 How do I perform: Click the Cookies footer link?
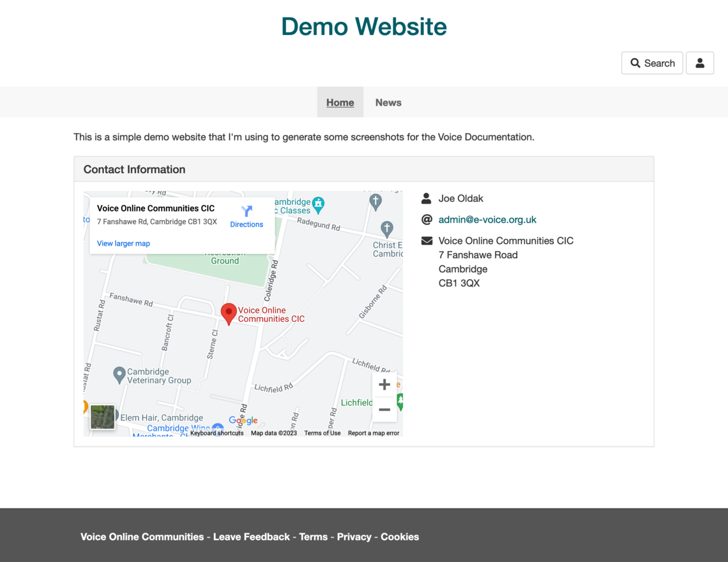[x=400, y=536]
